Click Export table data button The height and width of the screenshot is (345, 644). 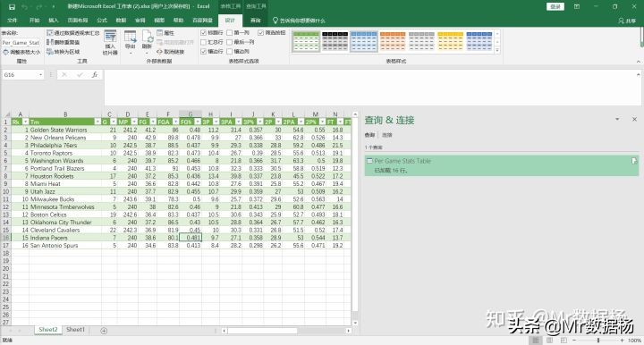(x=131, y=43)
